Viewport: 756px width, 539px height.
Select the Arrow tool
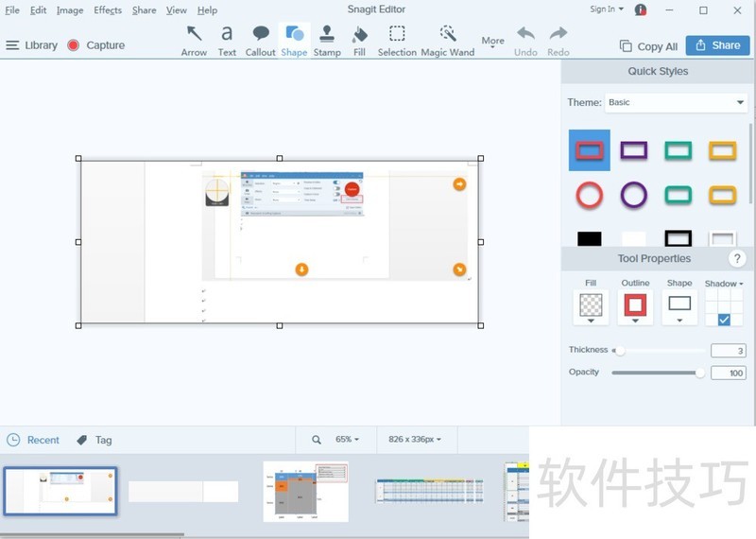pos(194,40)
